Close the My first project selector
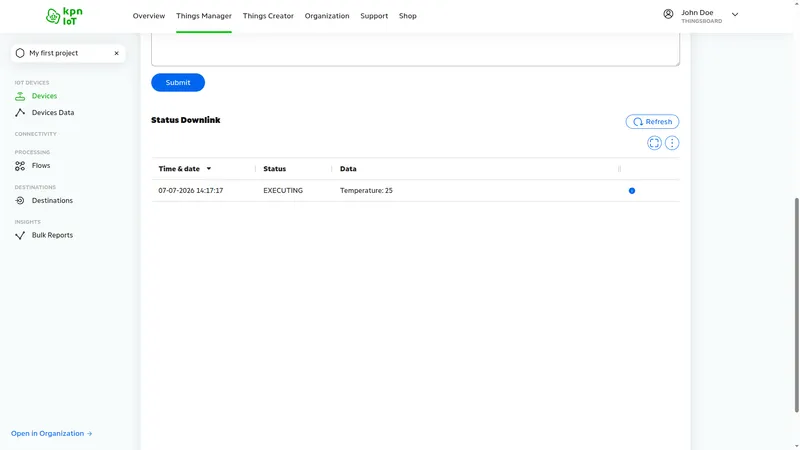The width and height of the screenshot is (800, 450). [116, 53]
